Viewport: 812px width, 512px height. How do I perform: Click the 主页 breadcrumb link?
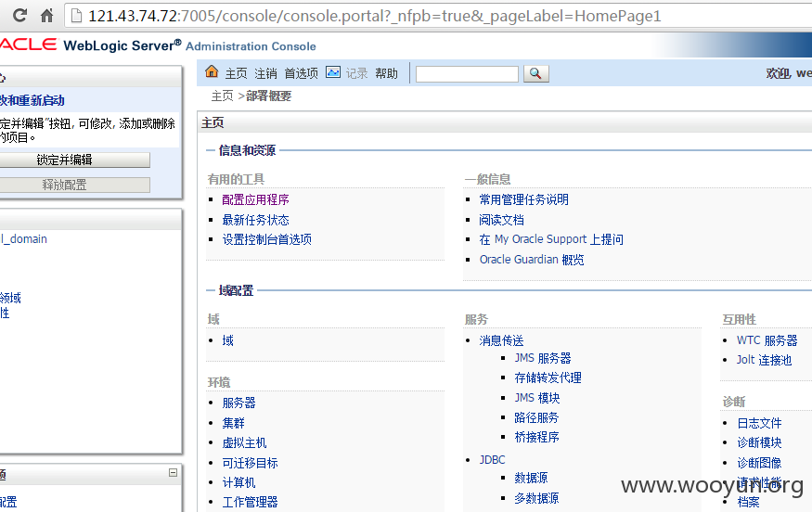click(x=222, y=96)
